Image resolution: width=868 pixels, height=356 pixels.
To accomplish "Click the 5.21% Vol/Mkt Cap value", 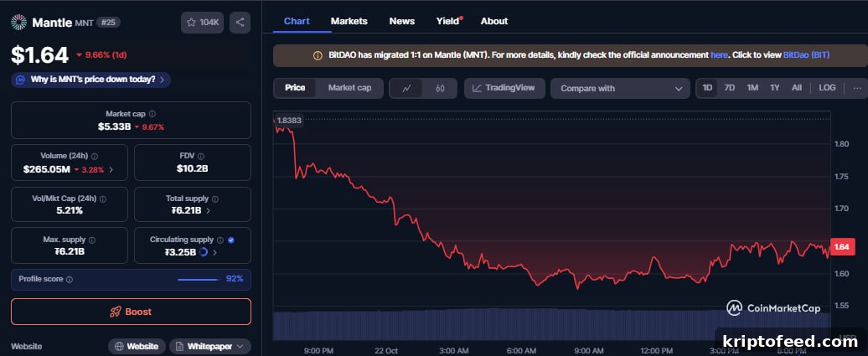I will [x=70, y=210].
